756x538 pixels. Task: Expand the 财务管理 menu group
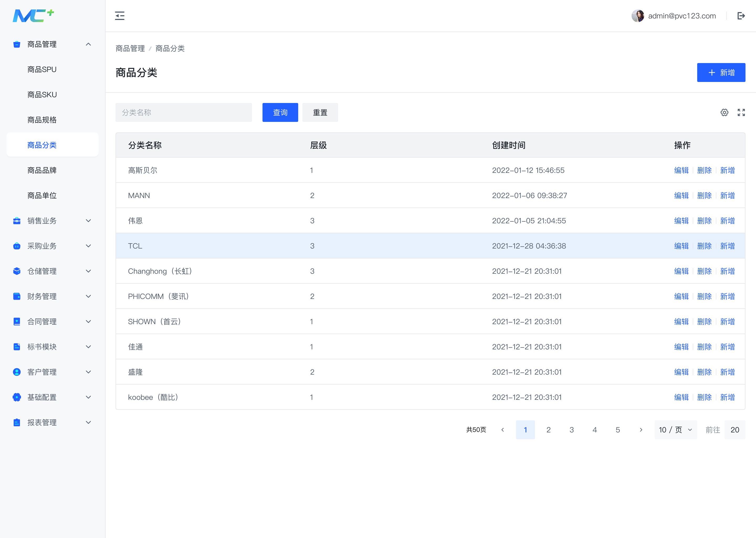click(x=88, y=296)
